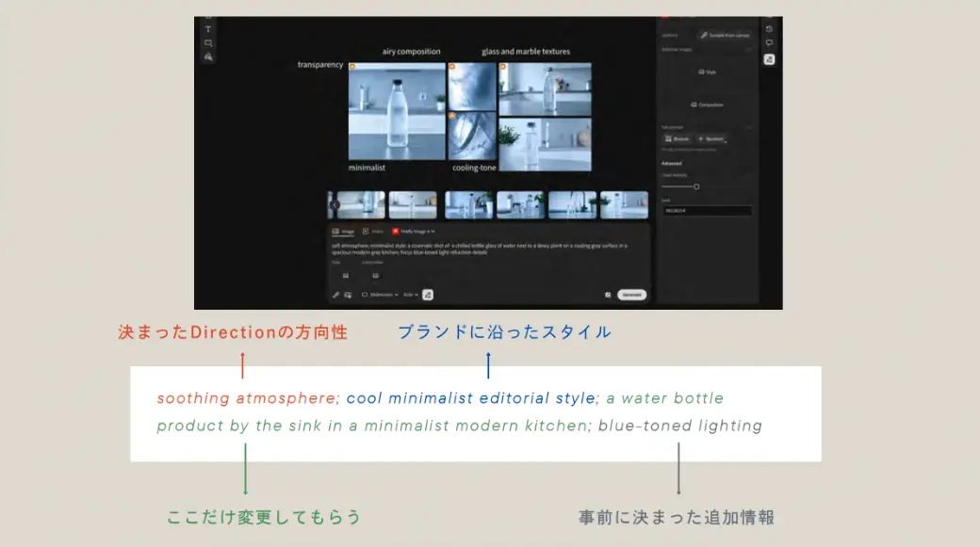Screen dimensions: 980x547
Task: Open the history clock icon in right rail
Action: point(769,29)
